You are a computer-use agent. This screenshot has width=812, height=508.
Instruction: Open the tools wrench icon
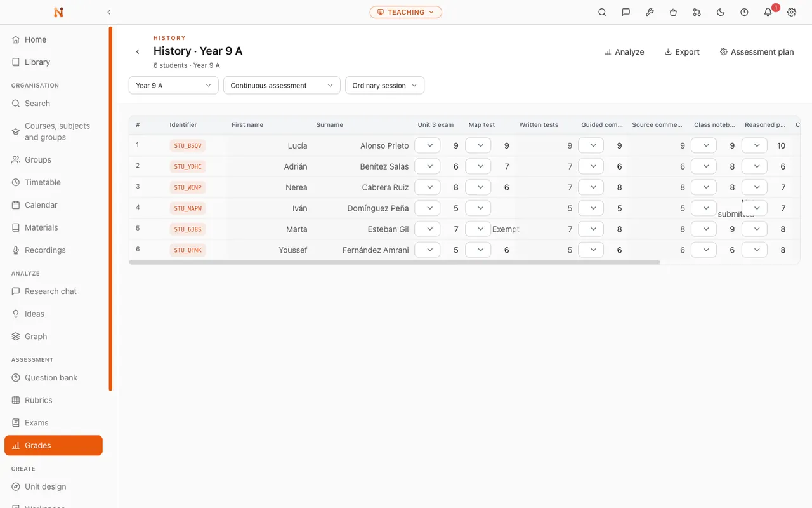click(650, 12)
